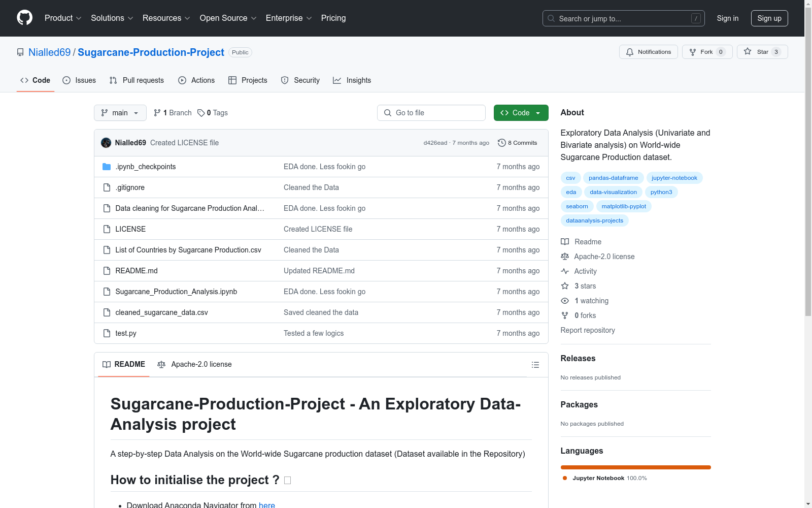Open the Insights tab
The height and width of the screenshot is (508, 812).
(352, 80)
